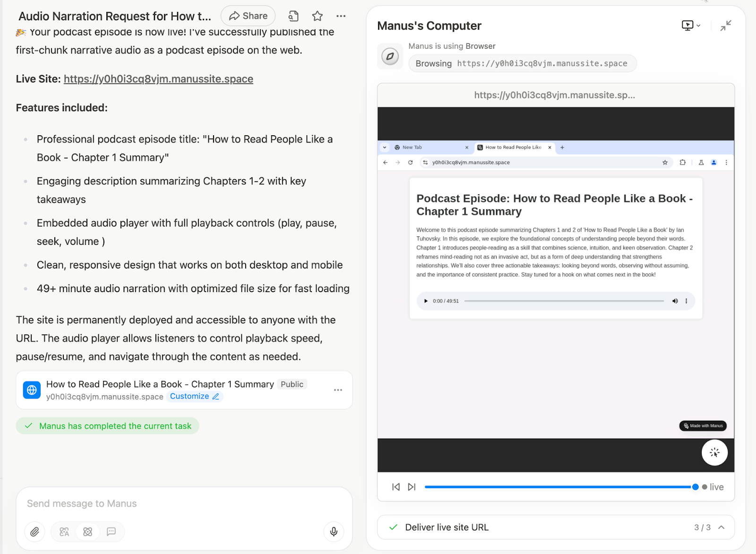756x554 pixels.
Task: Skip to the next step in replay
Action: [412, 487]
